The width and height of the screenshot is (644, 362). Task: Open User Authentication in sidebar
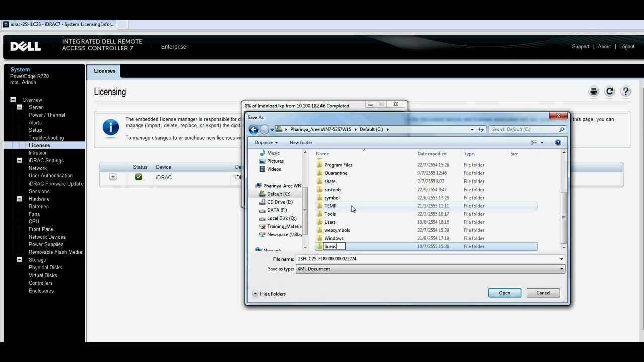pyautogui.click(x=51, y=176)
